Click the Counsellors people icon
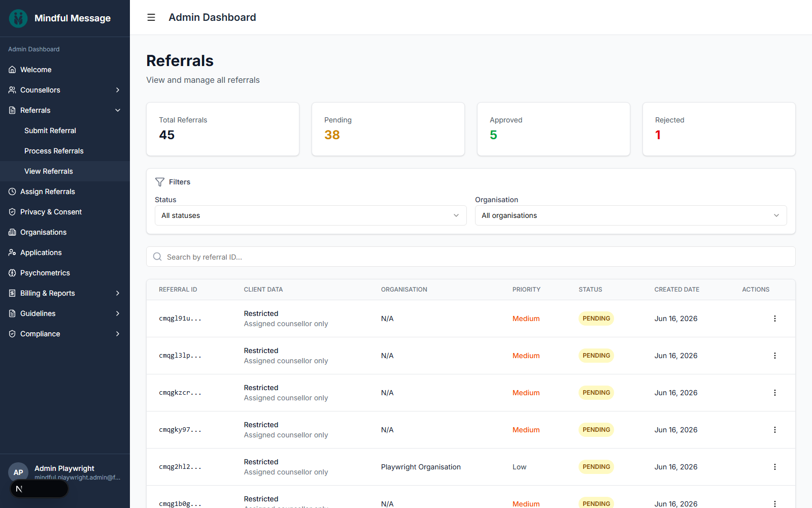This screenshot has width=812, height=508. [x=12, y=90]
